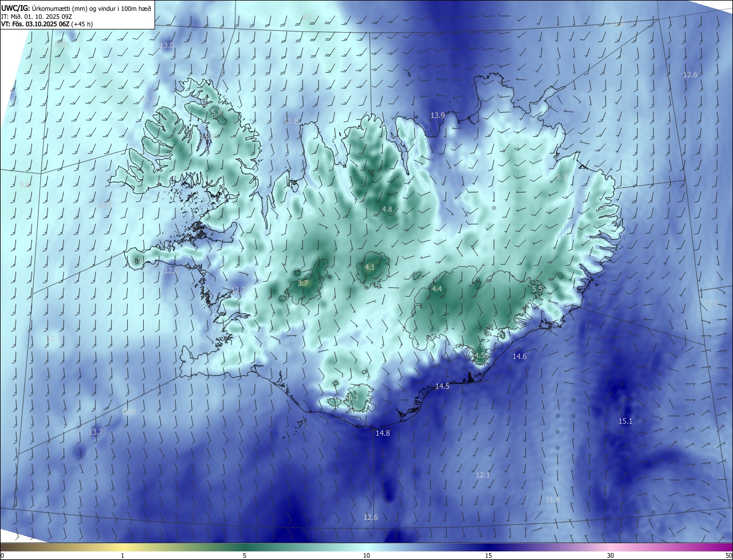Select the 10 tick on the color scale
This screenshot has height=560, width=733.
[366, 555]
